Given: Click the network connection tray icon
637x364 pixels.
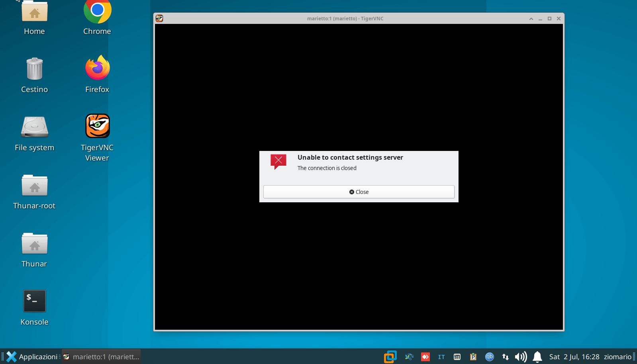Looking at the screenshot, I should (505, 357).
